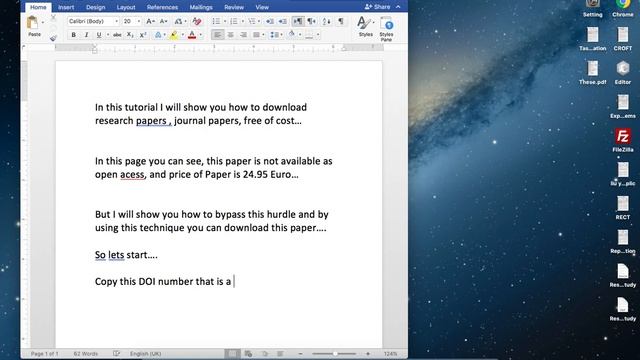Open the font color picker arrow

(200, 35)
